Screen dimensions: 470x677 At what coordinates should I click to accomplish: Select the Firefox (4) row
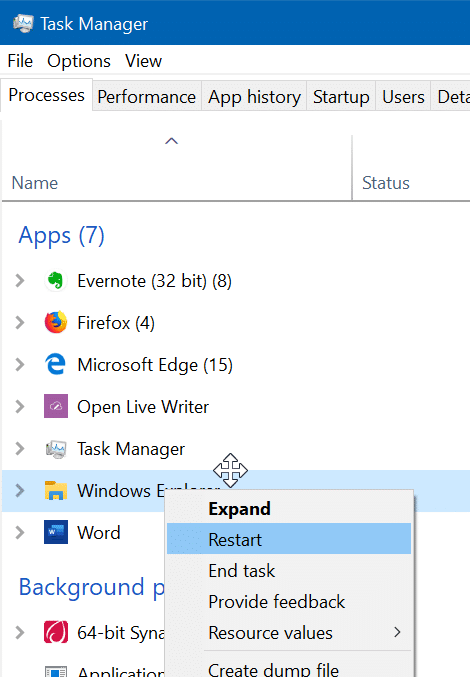click(x=236, y=323)
